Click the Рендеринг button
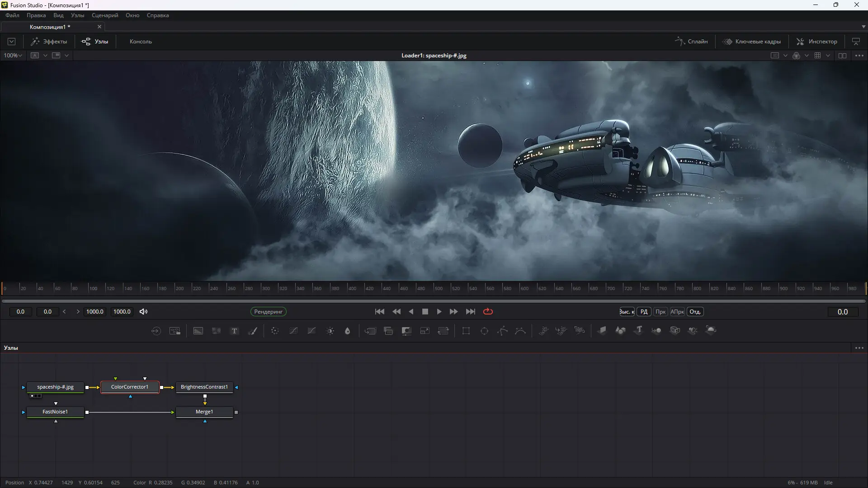 (x=268, y=311)
